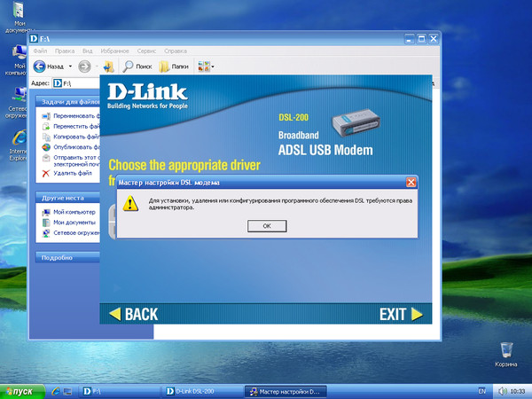Viewport: 532px width, 399px height.
Task: Click BACK in the D-Link installer
Action: point(134,314)
